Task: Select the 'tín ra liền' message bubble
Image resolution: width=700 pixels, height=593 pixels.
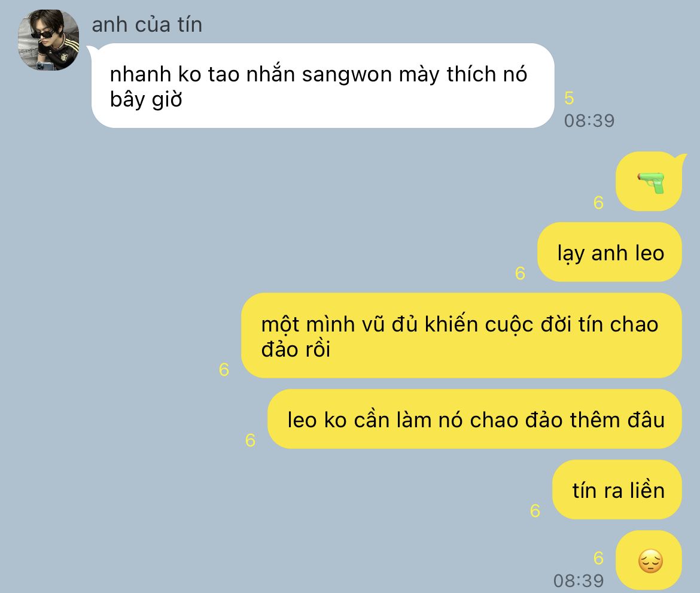Action: tap(617, 489)
